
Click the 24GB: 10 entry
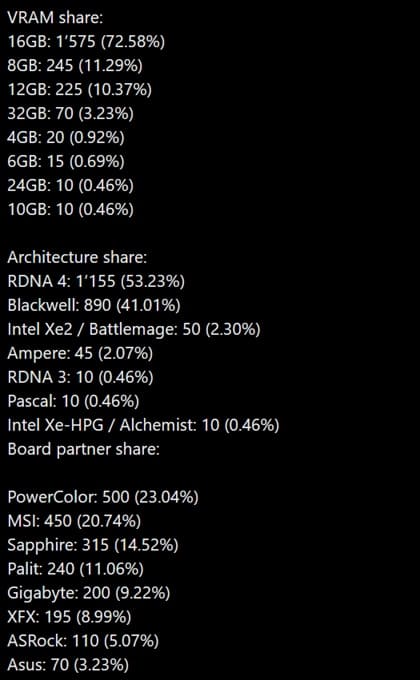click(71, 186)
